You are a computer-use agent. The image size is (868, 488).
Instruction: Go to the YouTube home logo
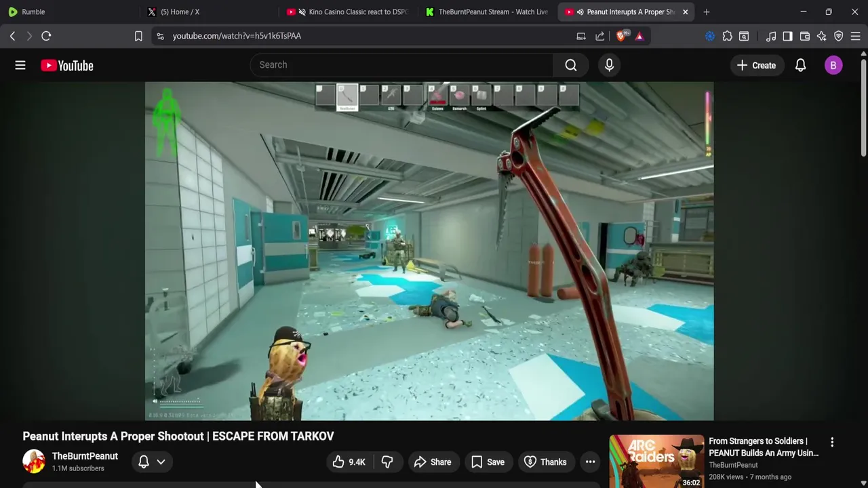pos(66,66)
